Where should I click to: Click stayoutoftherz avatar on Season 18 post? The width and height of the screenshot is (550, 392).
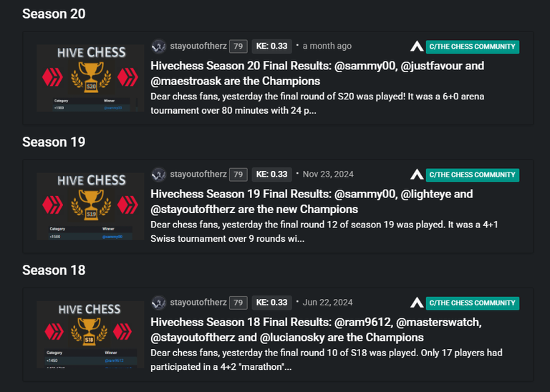coord(158,303)
